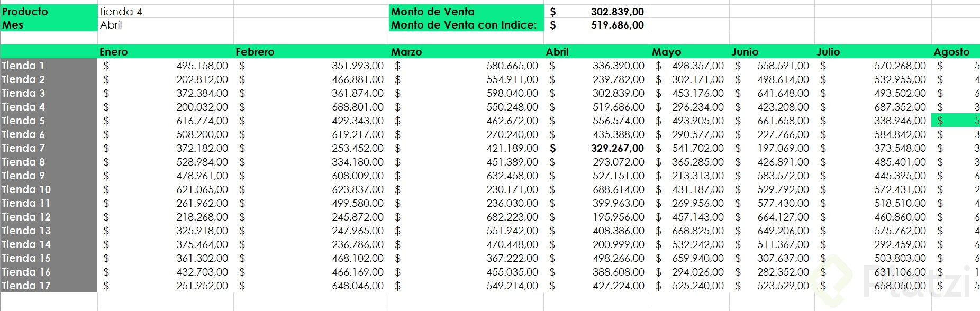This screenshot has height=311, width=980.
Task: Click the Producto value cell showing Tienda 4
Action: (121, 12)
